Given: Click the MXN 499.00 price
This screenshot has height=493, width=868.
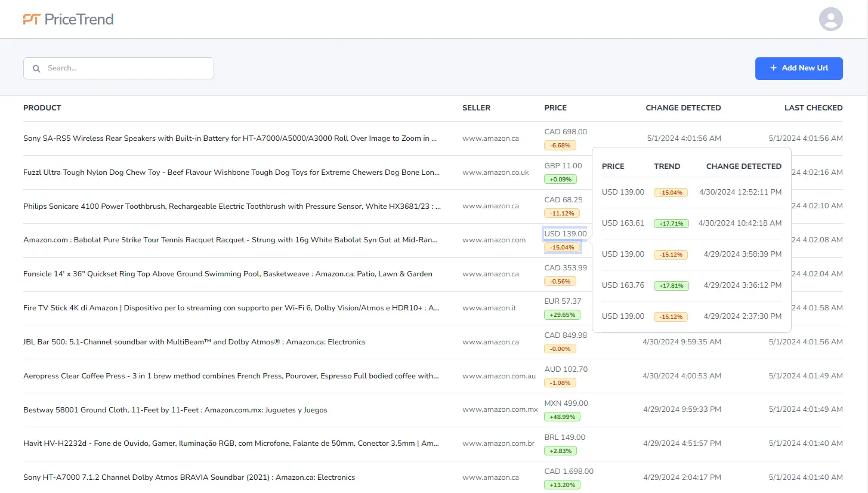Looking at the screenshot, I should coord(566,403).
